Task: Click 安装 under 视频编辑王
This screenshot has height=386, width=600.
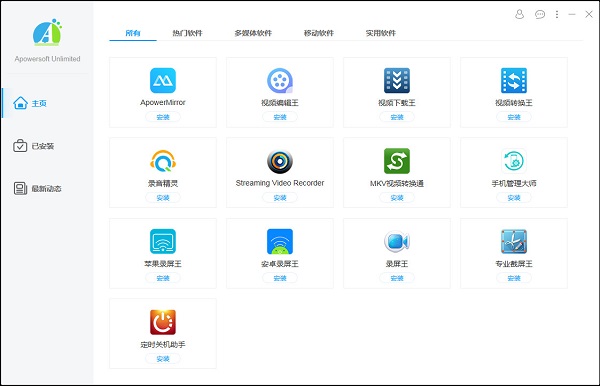Action: pyautogui.click(x=280, y=117)
